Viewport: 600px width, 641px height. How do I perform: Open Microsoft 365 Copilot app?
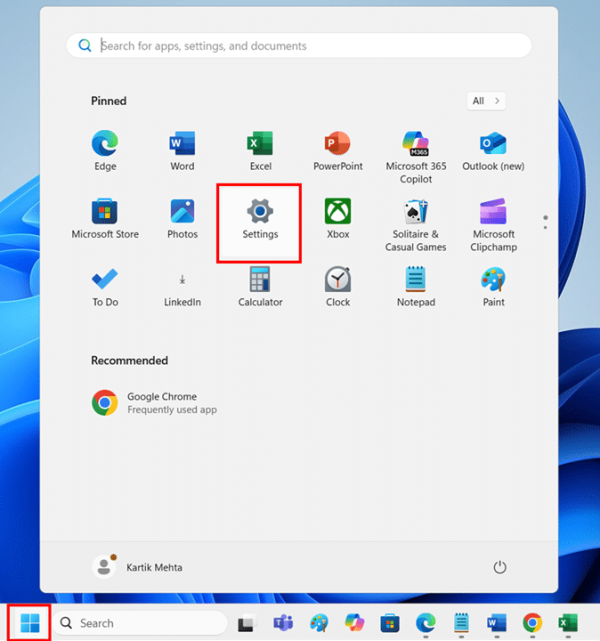click(x=416, y=157)
